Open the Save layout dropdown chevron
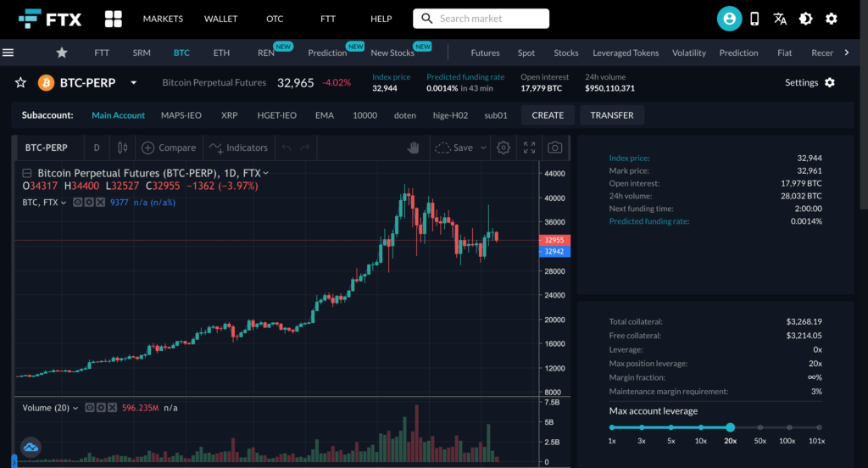868x468 pixels. tap(482, 148)
